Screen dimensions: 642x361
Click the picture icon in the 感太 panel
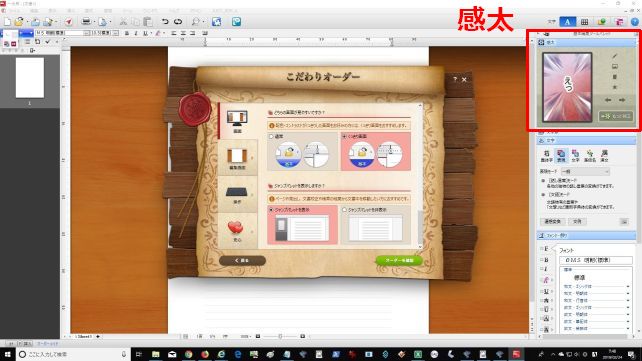point(615,66)
